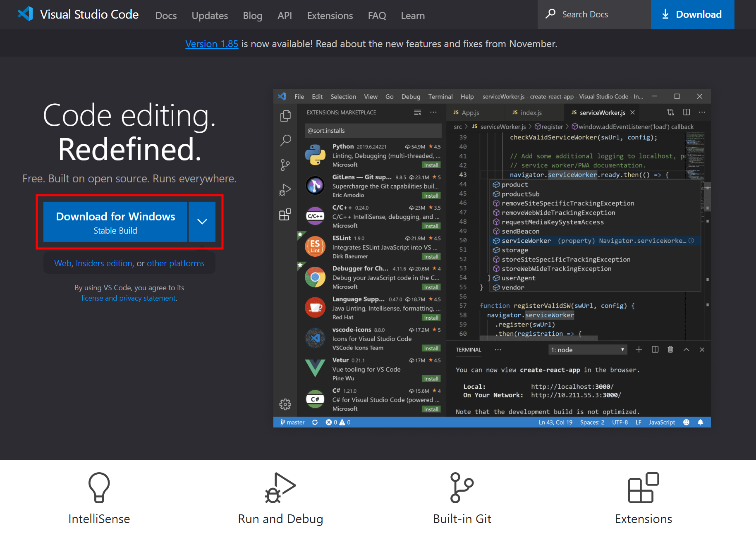
Task: Click the Explorer files icon in the activity bar
Action: (285, 116)
